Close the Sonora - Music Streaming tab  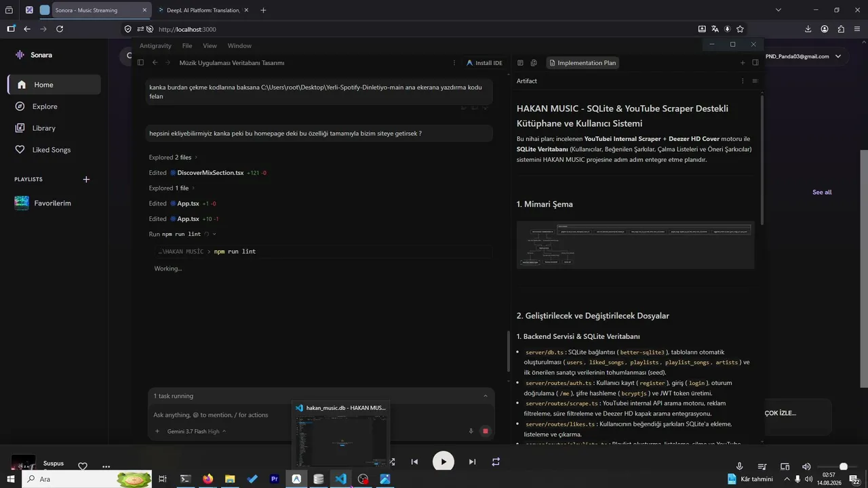coord(144,10)
